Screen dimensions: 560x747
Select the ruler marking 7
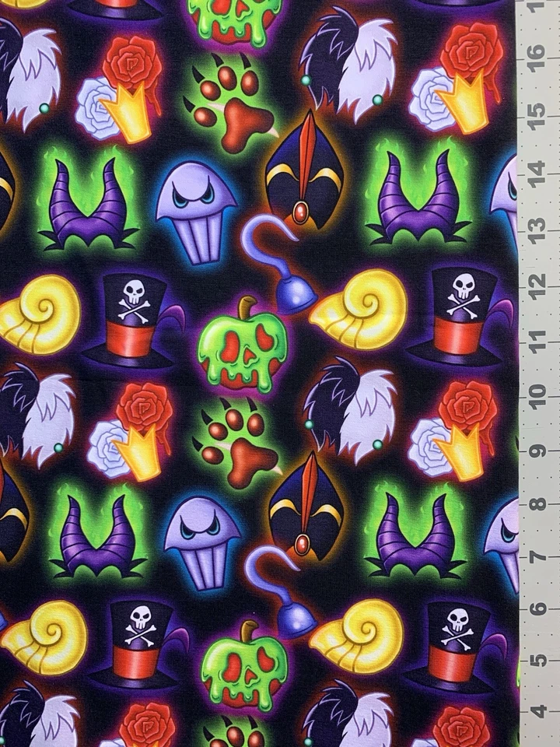point(537,556)
